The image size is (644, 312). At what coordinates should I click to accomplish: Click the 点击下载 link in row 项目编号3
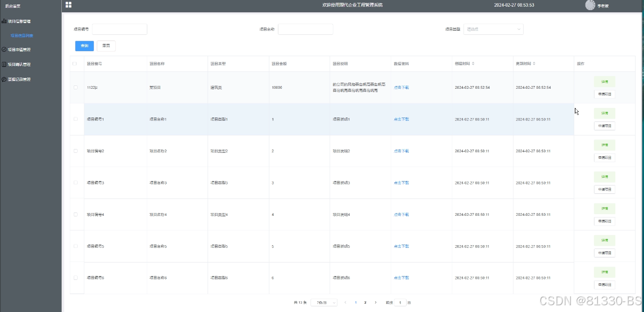click(401, 183)
